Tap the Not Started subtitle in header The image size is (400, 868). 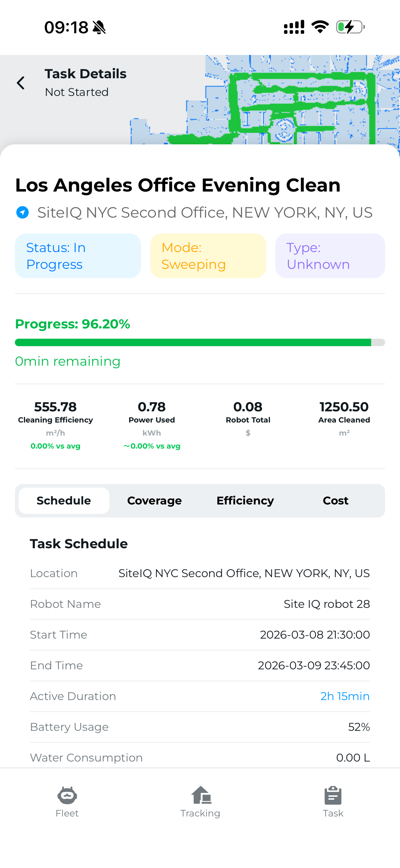[77, 92]
